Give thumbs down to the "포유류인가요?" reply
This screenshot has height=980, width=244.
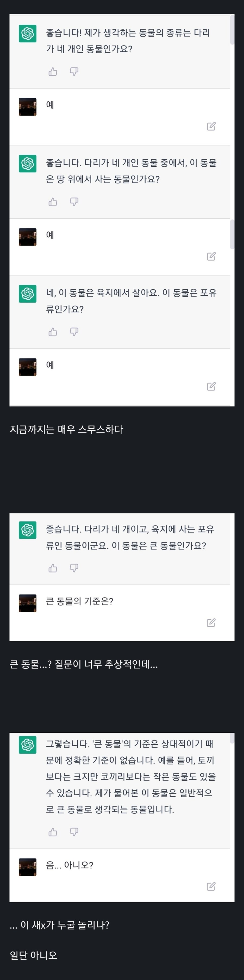pos(74,332)
